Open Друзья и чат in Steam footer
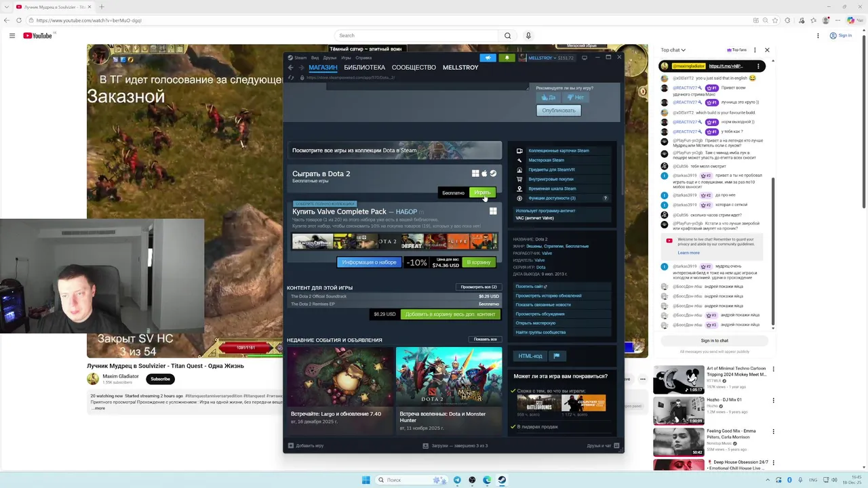This screenshot has height=488, width=868. pyautogui.click(x=603, y=445)
